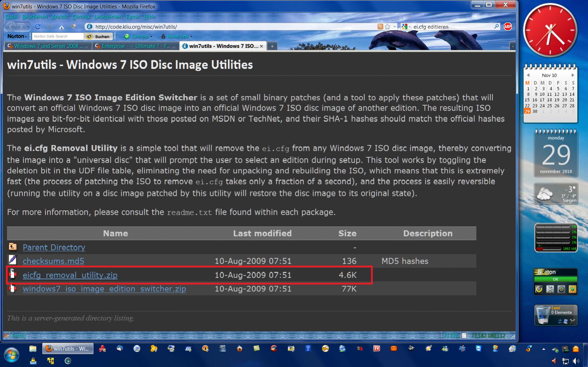This screenshot has width=588, height=367.
Task: Download checksums.md5 link
Action: (53, 261)
